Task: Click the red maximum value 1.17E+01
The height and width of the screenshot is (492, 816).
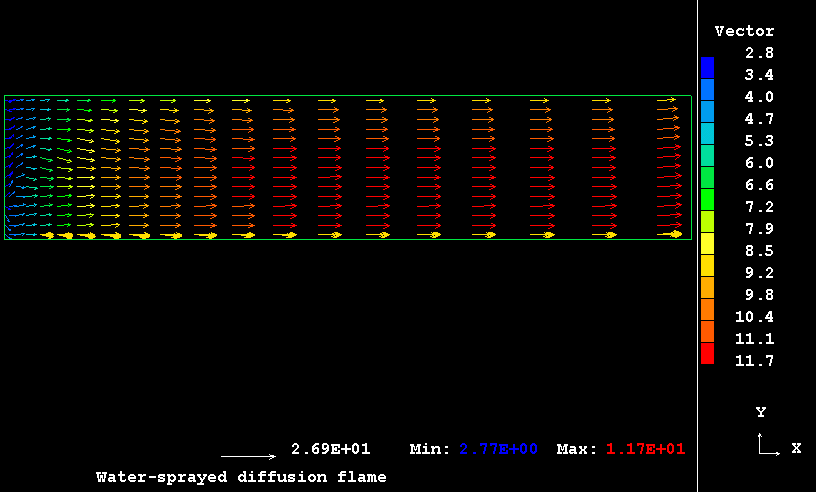Action: point(645,449)
